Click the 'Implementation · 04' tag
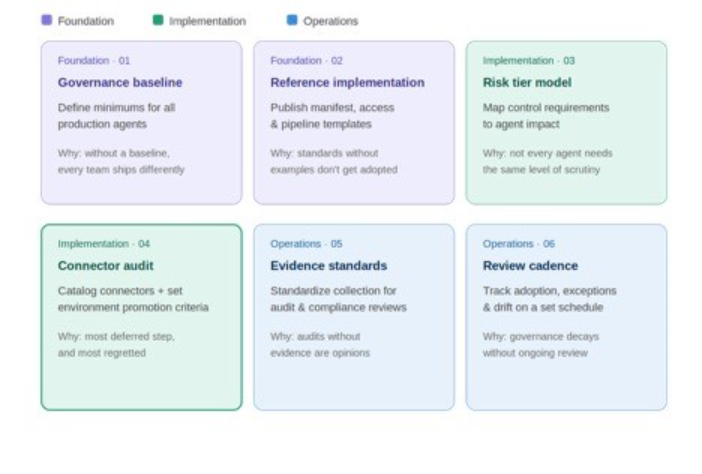Screen dimensions: 702x474 coord(104,243)
